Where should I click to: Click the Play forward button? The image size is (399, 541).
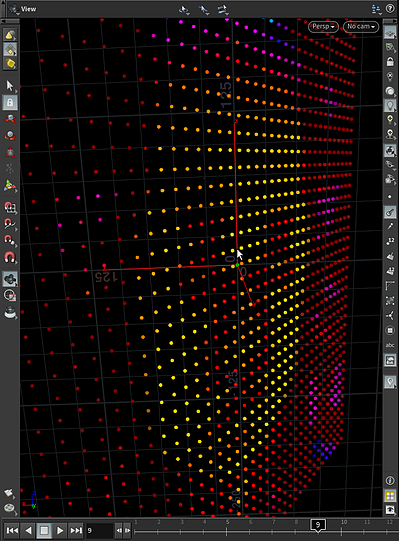[x=60, y=530]
